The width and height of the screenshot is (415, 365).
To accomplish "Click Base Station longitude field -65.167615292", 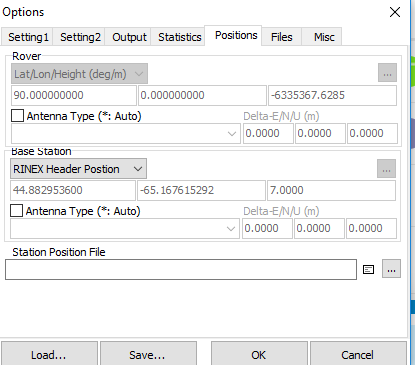I will [x=201, y=190].
